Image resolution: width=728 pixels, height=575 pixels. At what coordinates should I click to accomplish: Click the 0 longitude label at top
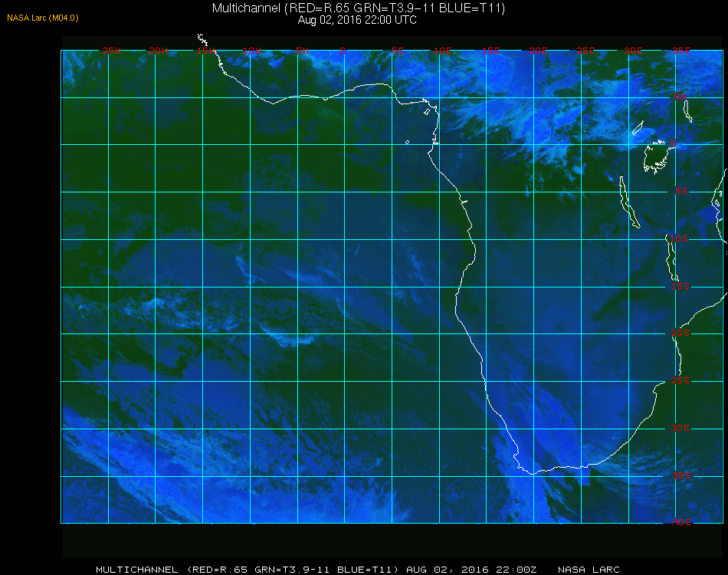(343, 51)
